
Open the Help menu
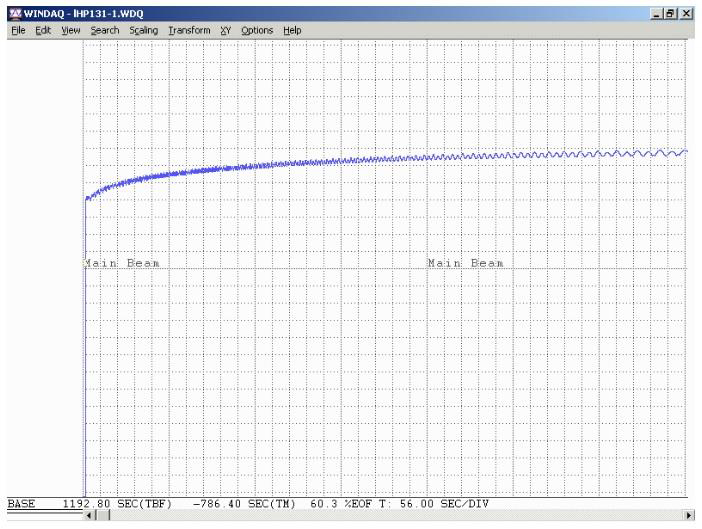tap(292, 30)
